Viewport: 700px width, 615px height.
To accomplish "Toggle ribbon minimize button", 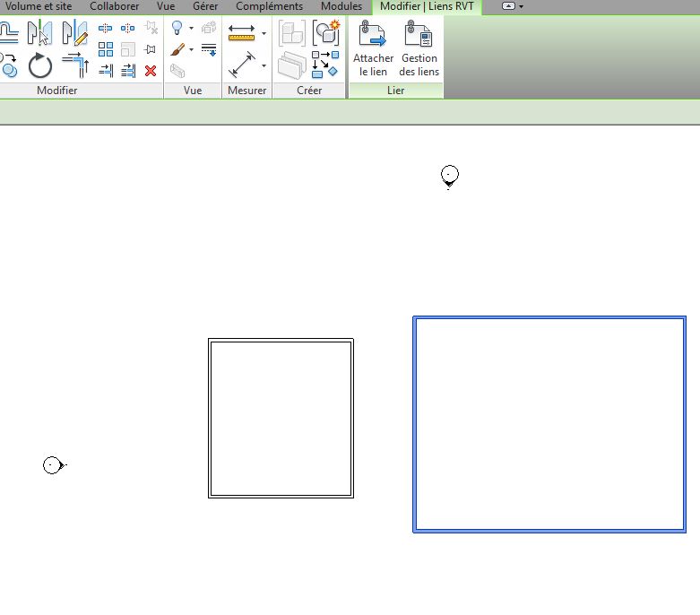I will [508, 6].
